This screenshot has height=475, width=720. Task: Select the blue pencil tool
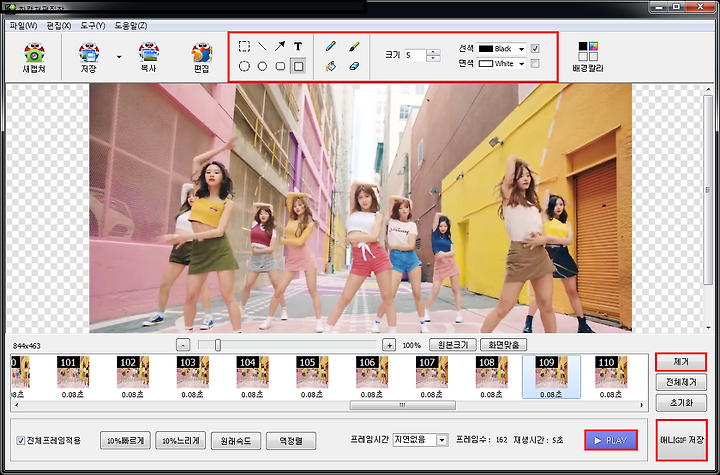click(330, 46)
